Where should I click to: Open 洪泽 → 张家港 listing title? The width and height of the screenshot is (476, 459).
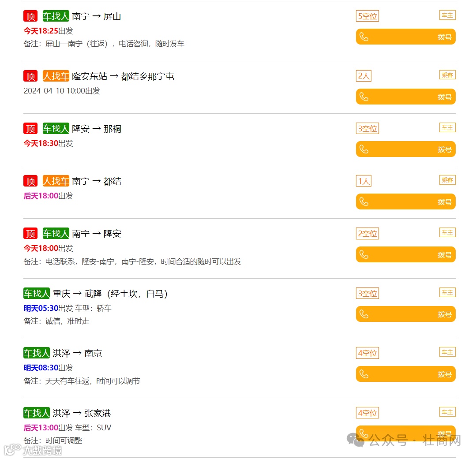[x=82, y=413]
